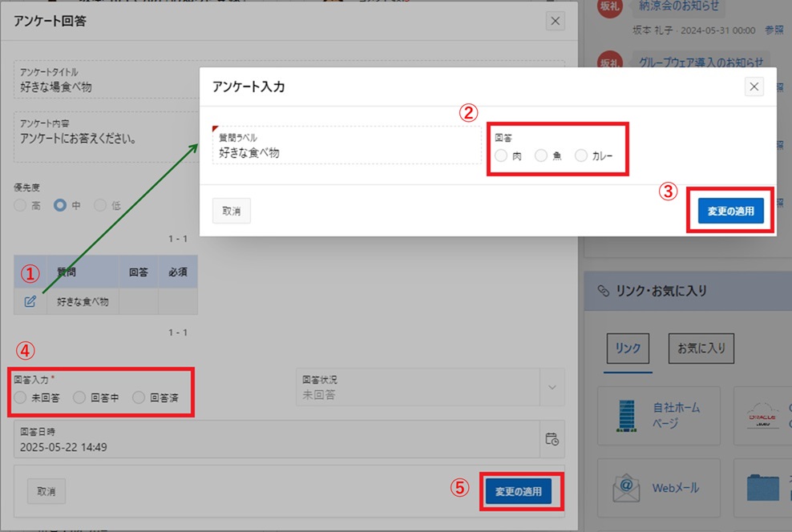Click the 必須 column header
The height and width of the screenshot is (532, 792).
click(178, 272)
